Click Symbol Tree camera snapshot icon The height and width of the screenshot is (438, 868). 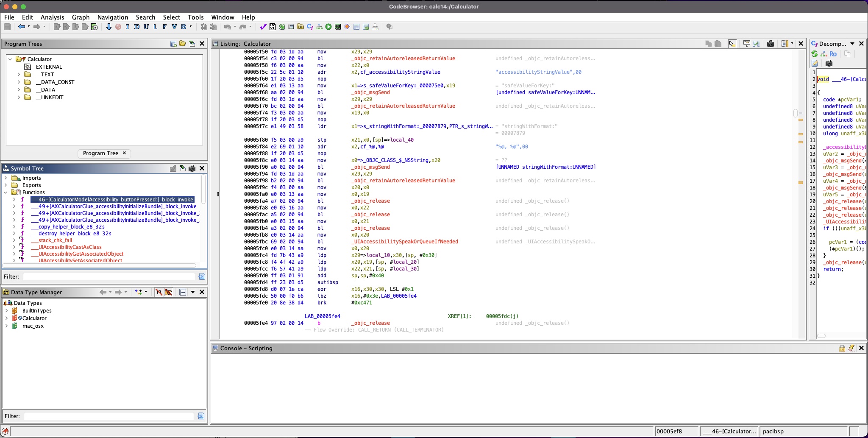pyautogui.click(x=192, y=168)
